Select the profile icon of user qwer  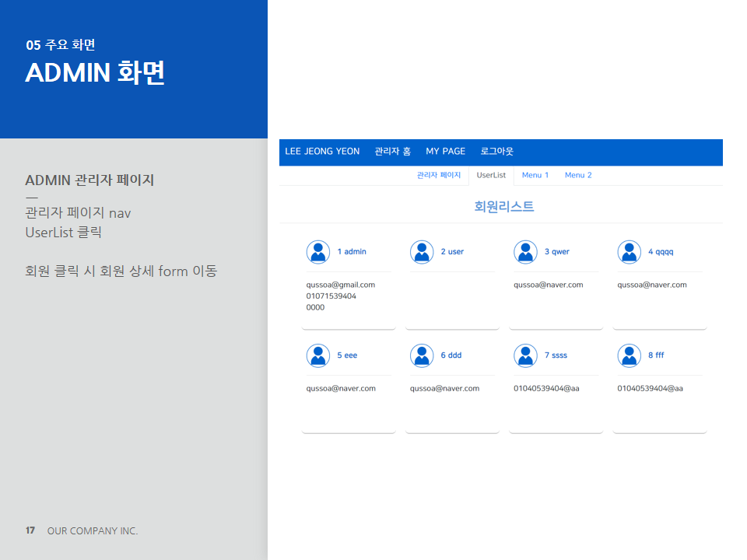[525, 252]
